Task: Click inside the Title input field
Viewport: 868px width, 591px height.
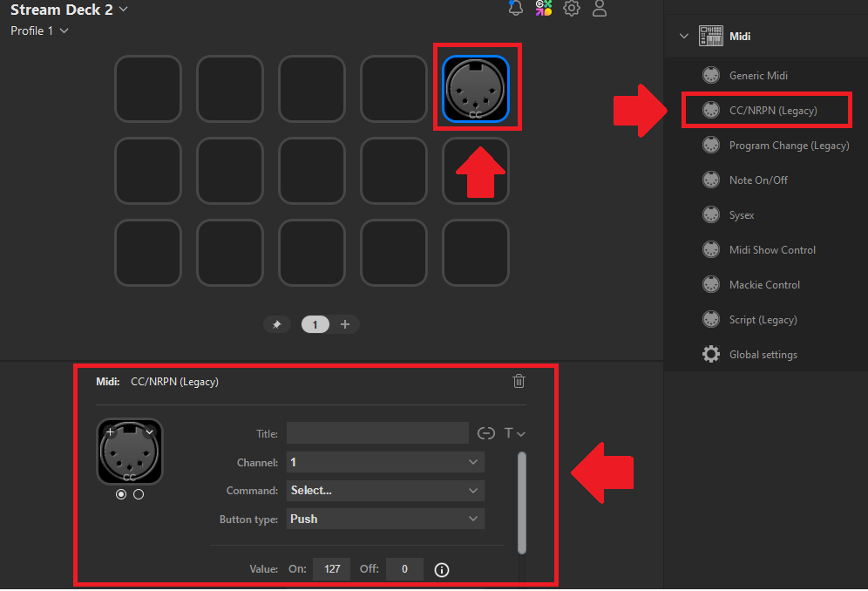Action: click(377, 432)
